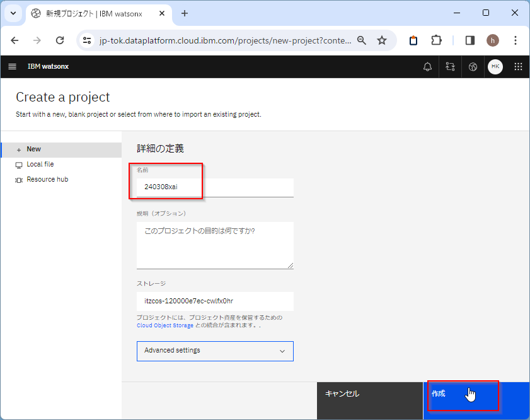Viewport: 530px width, 420px height.
Task: Open the hamburger navigation menu
Action: click(12, 66)
